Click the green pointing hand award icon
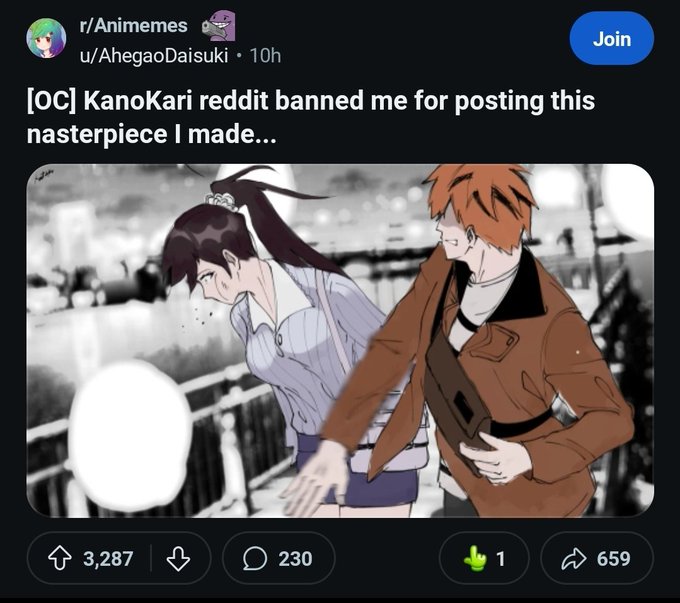 [x=475, y=558]
